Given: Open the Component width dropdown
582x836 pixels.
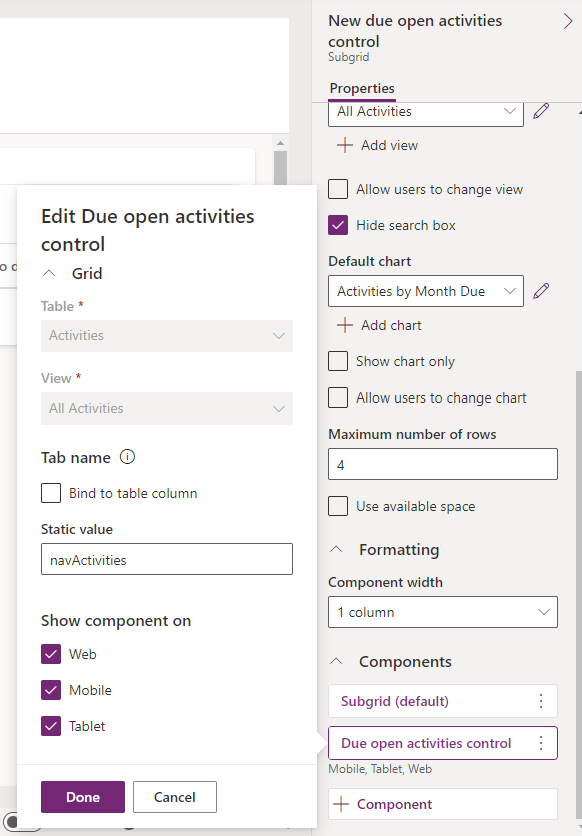Looking at the screenshot, I should 443,612.
